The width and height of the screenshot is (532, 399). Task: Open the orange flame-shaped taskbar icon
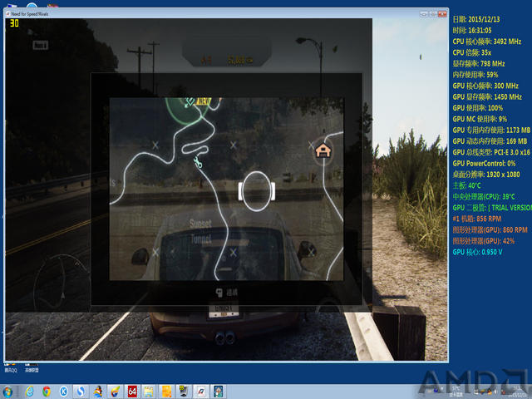tap(115, 392)
